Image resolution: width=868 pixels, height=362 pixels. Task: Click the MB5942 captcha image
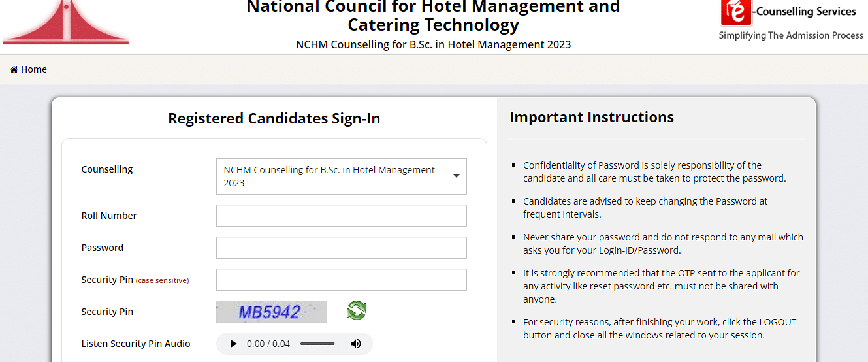(x=272, y=312)
